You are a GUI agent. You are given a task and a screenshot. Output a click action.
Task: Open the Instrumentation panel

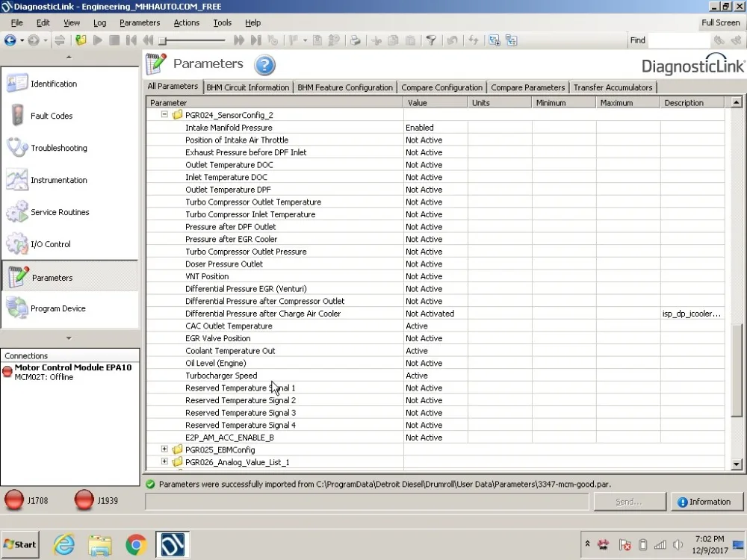tap(58, 180)
